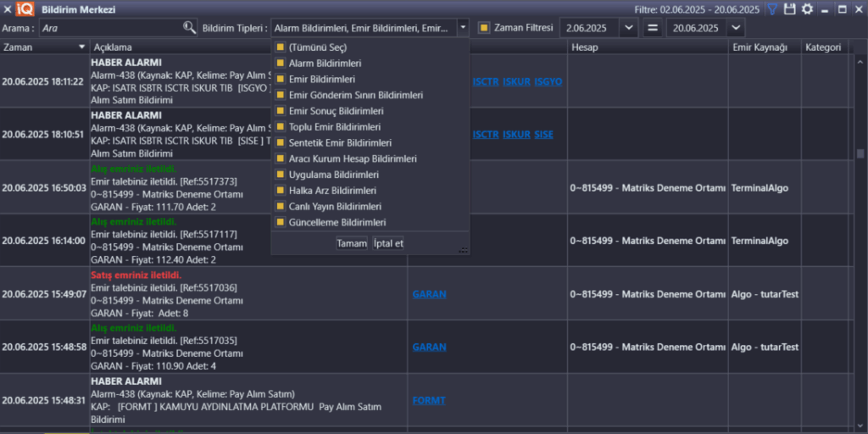Click the search magnifier icon in Arama field

click(189, 27)
